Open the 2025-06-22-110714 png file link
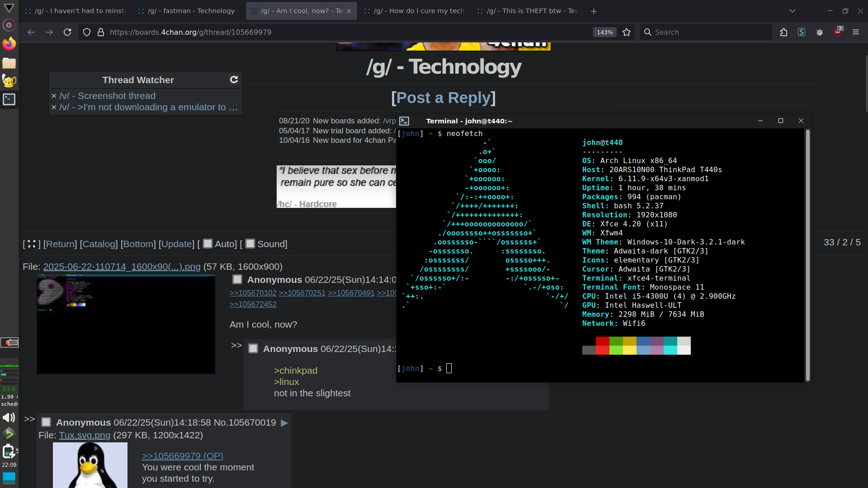This screenshot has width=868, height=488. coord(122,267)
